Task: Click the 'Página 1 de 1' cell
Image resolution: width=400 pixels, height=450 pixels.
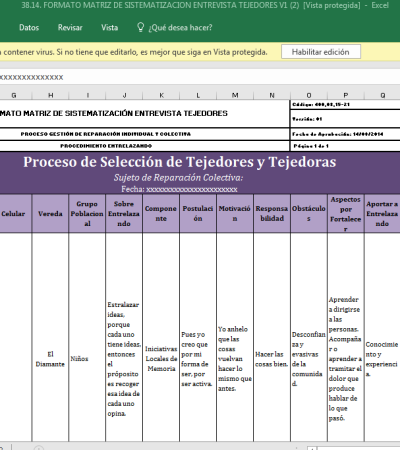Action: coord(345,146)
